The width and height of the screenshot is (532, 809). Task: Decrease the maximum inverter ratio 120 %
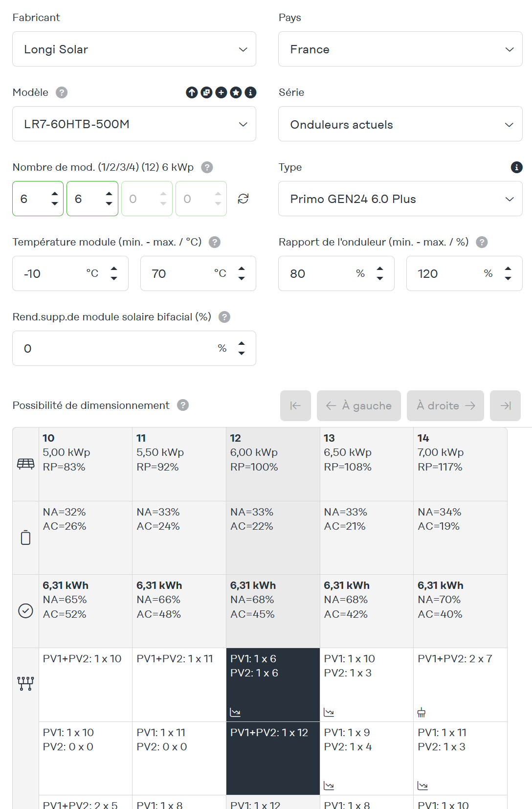(x=508, y=278)
